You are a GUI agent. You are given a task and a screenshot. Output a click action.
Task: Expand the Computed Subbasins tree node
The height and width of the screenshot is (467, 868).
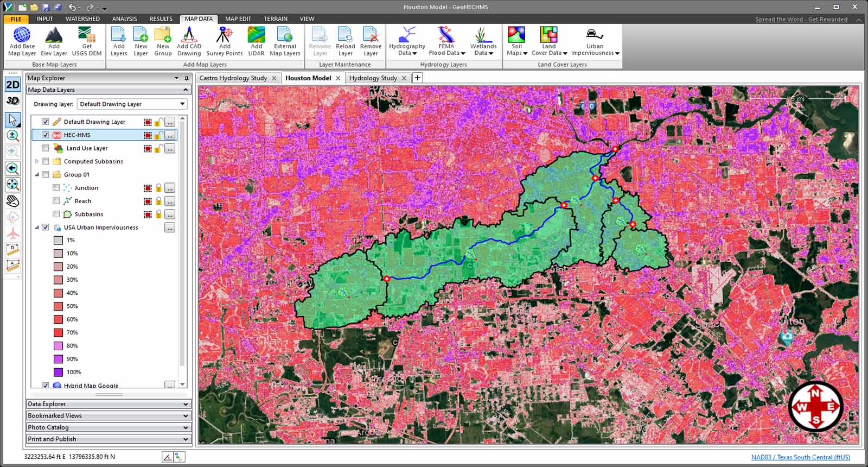coord(37,161)
